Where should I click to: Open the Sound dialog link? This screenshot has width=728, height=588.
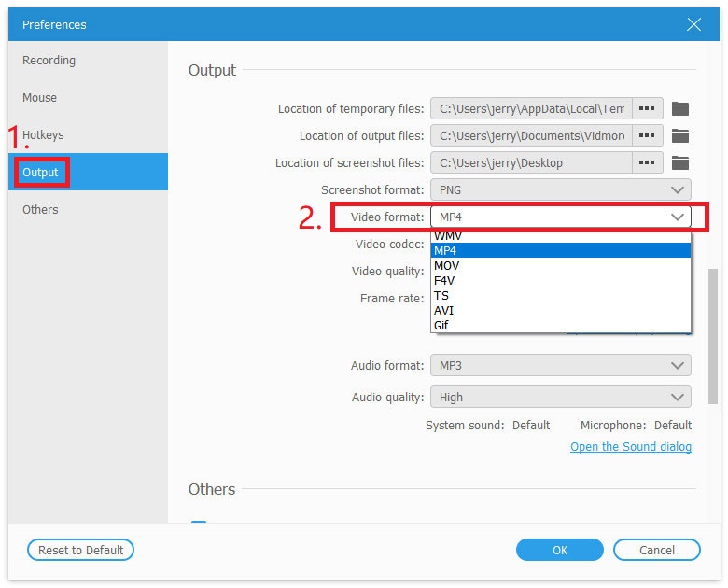[631, 447]
